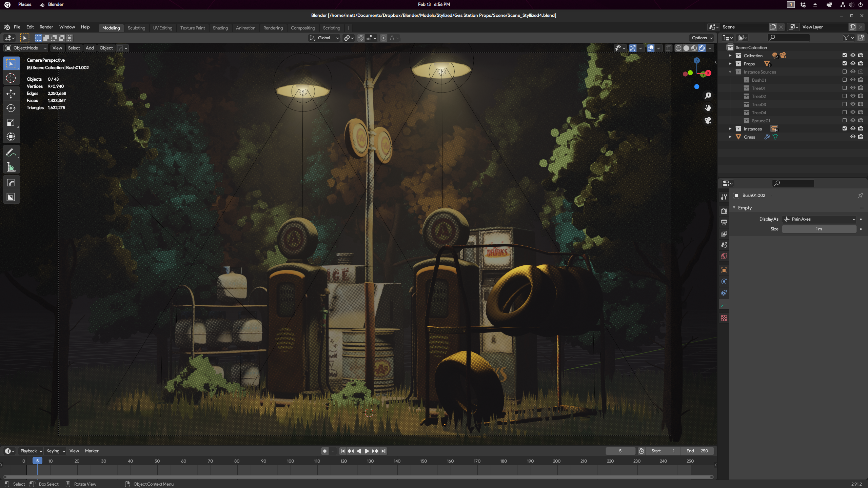This screenshot has height=488, width=868.
Task: Open the Add menu in viewport header
Action: (90, 48)
